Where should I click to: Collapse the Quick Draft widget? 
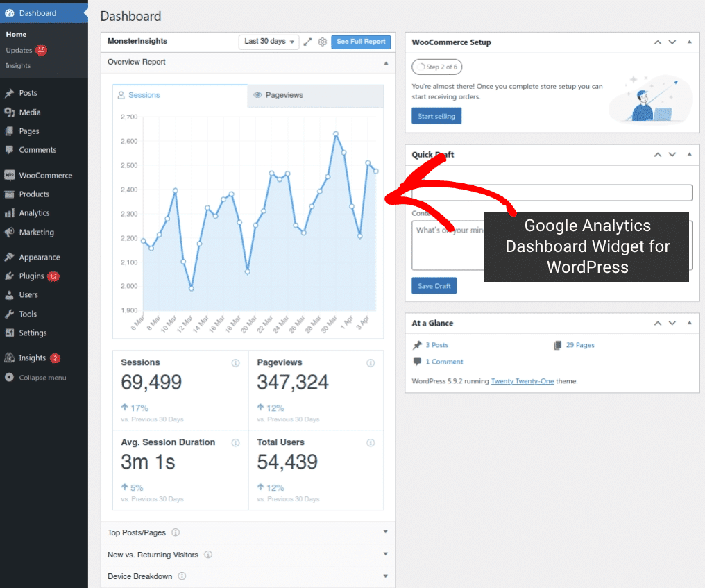[x=688, y=154]
